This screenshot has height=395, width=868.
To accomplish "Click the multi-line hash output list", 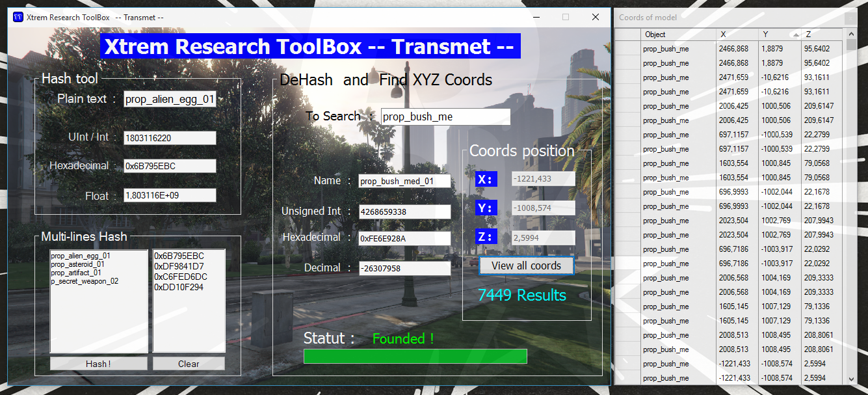I will (189, 301).
